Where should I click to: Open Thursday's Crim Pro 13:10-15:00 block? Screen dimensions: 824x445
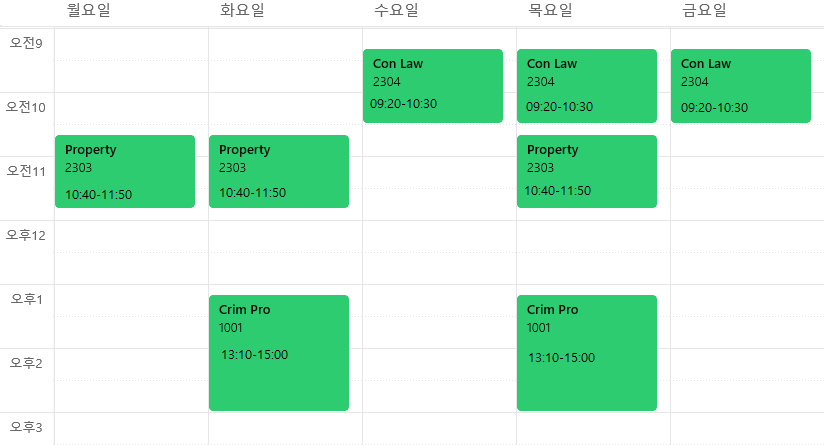point(587,352)
